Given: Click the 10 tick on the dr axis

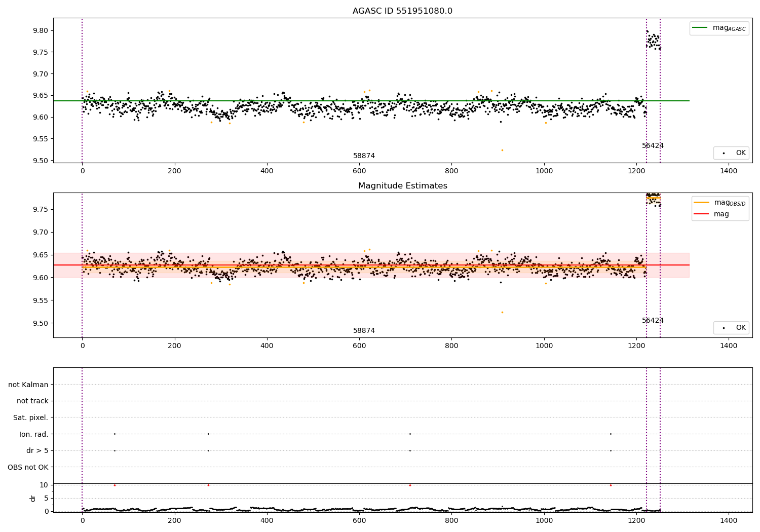Looking at the screenshot, I should [44, 485].
